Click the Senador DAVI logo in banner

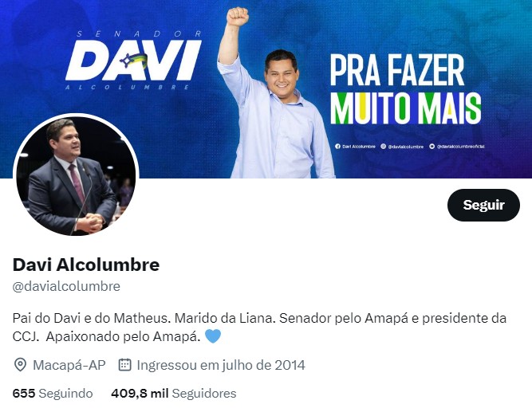click(134, 61)
